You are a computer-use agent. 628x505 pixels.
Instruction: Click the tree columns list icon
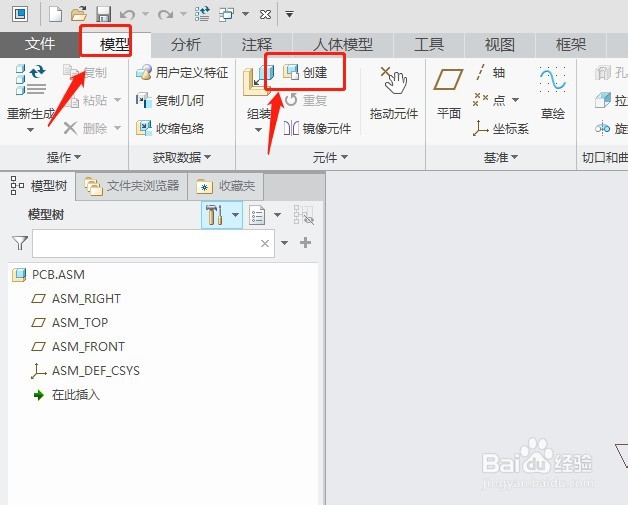257,215
